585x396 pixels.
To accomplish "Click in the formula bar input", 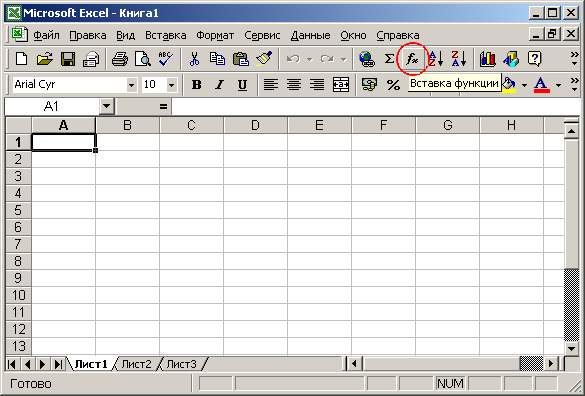I will point(376,107).
